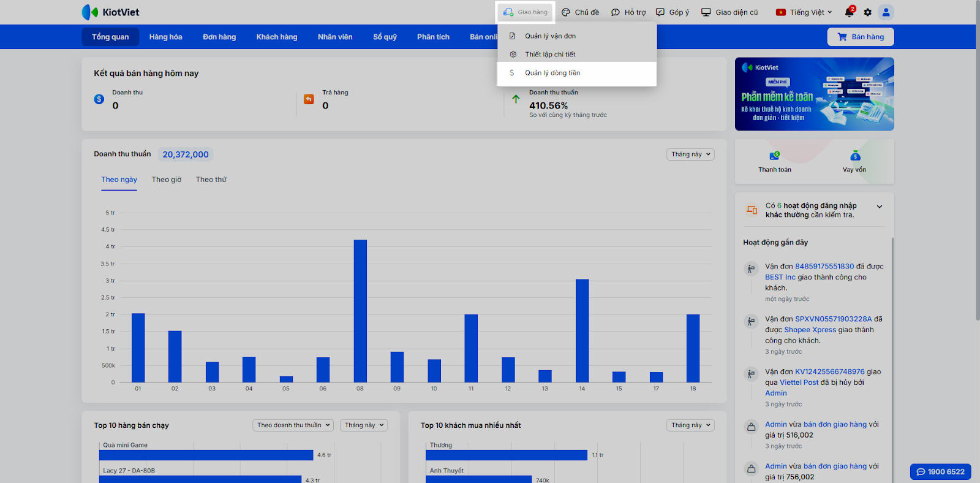Image resolution: width=980 pixels, height=483 pixels.
Task: Open Nhân viên navigation tab
Action: click(x=335, y=37)
